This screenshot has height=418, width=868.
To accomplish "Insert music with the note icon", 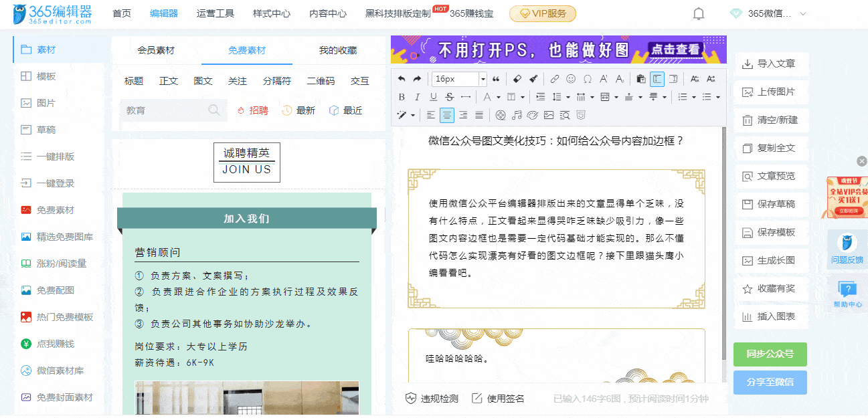I will (x=517, y=115).
